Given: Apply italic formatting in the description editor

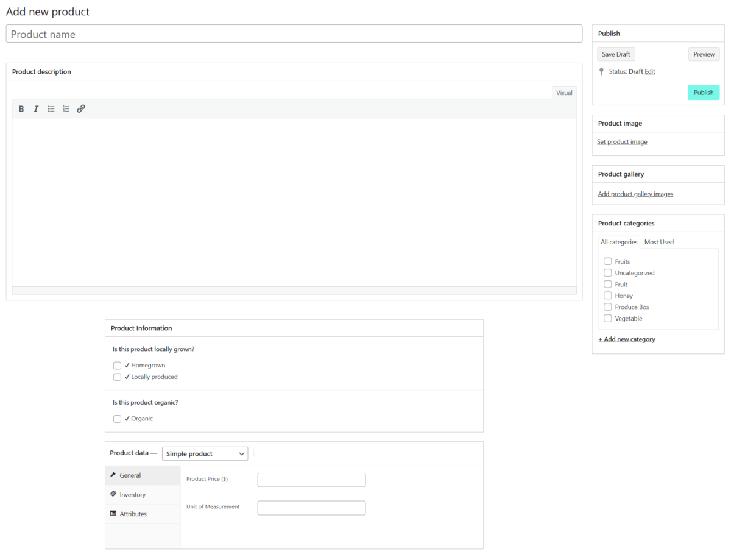Looking at the screenshot, I should (x=36, y=108).
